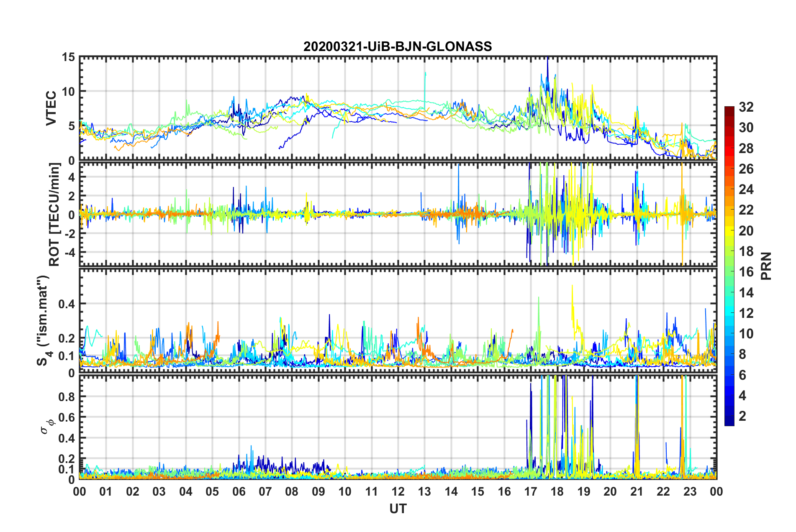The height and width of the screenshot is (532, 796).
Task: Click hour tick 11 on the UT axis
Action: pos(372,491)
